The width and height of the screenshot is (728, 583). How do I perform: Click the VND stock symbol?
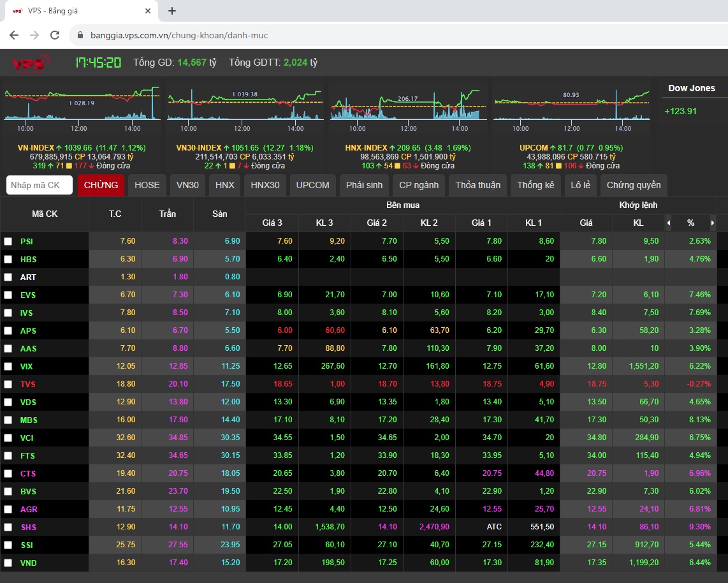pos(27,563)
